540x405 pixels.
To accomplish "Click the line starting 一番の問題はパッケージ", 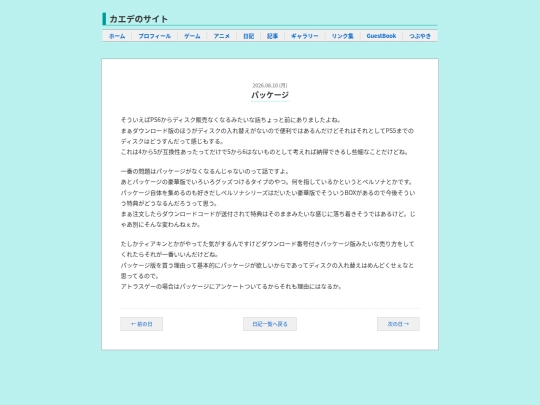I will [x=205, y=171].
